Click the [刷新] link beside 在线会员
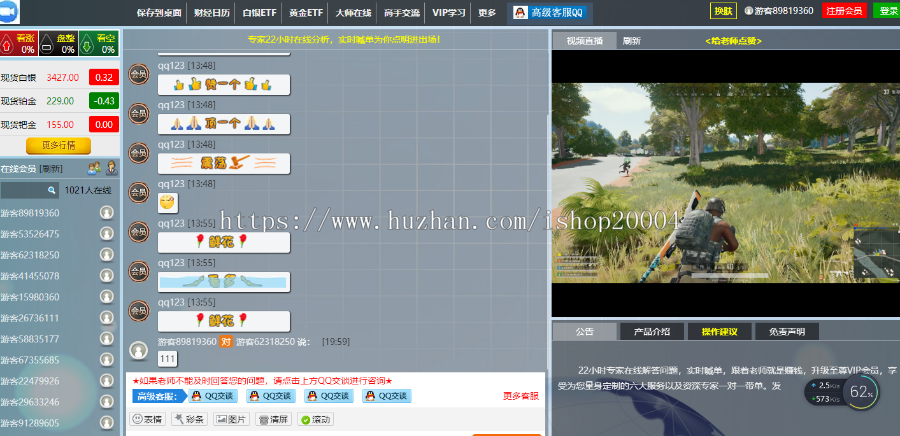900x436 pixels. tap(51, 169)
